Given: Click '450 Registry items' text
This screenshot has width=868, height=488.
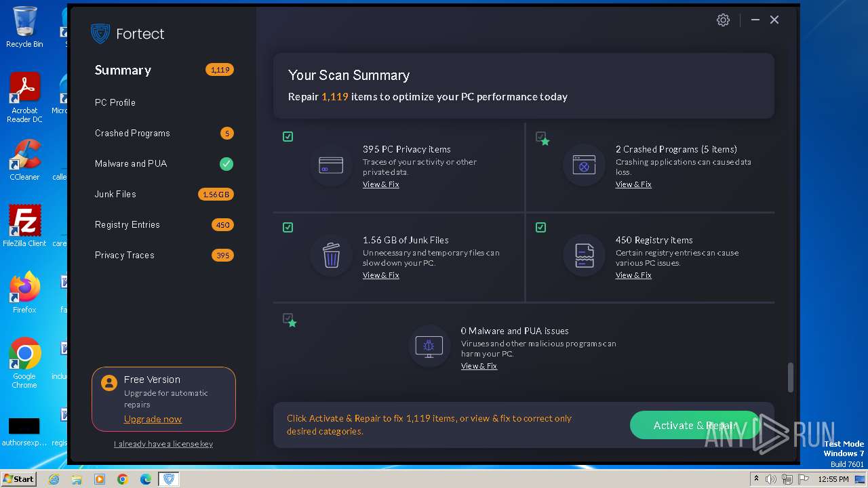Looking at the screenshot, I should tap(654, 240).
